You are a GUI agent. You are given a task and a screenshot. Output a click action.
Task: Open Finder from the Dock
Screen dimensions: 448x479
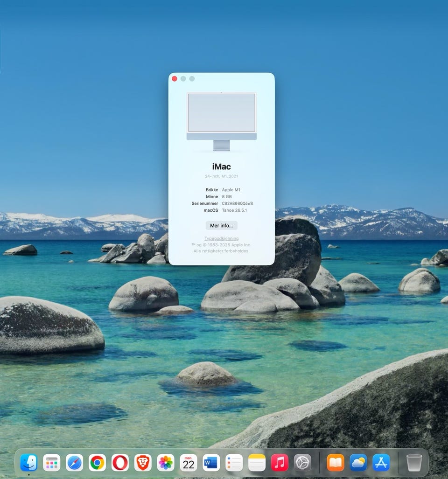pyautogui.click(x=29, y=463)
